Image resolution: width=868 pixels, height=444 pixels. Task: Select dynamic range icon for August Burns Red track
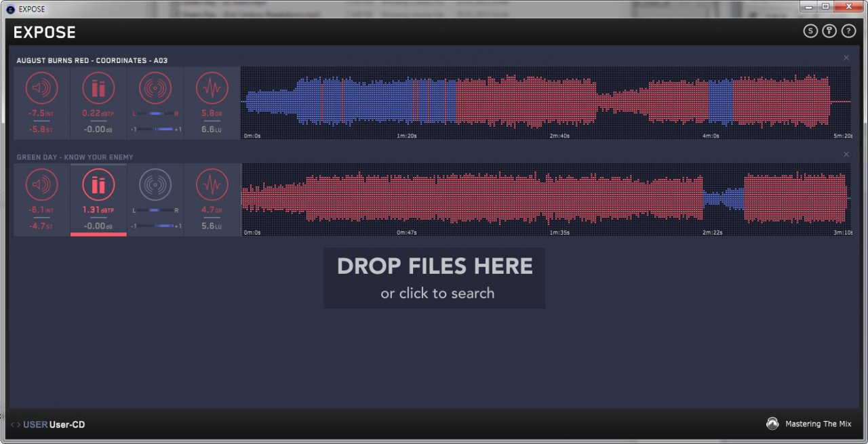[x=212, y=88]
